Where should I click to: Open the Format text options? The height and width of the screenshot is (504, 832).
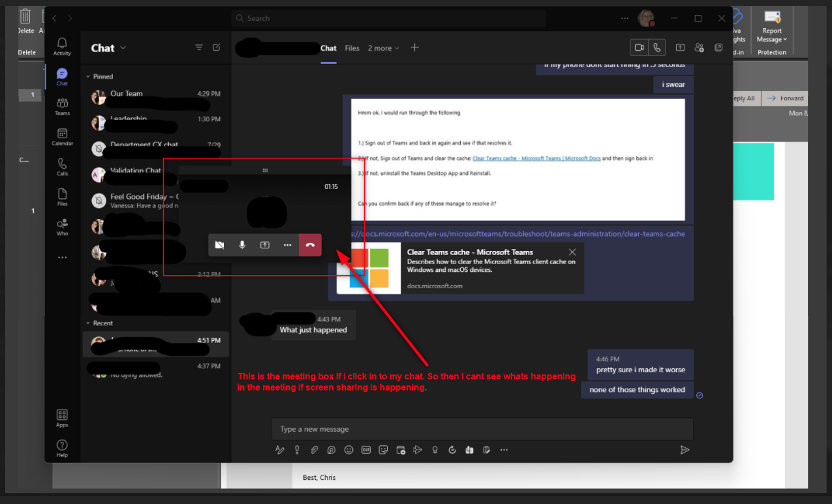280,450
